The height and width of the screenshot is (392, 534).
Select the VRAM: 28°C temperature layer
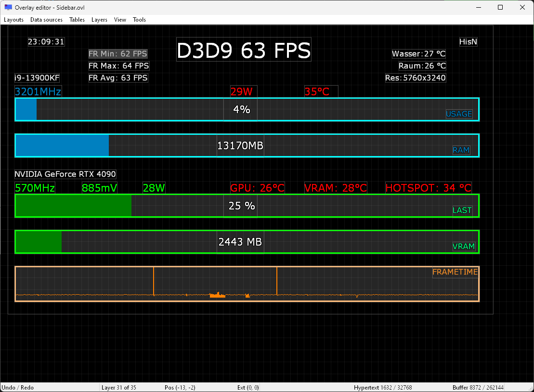336,188
